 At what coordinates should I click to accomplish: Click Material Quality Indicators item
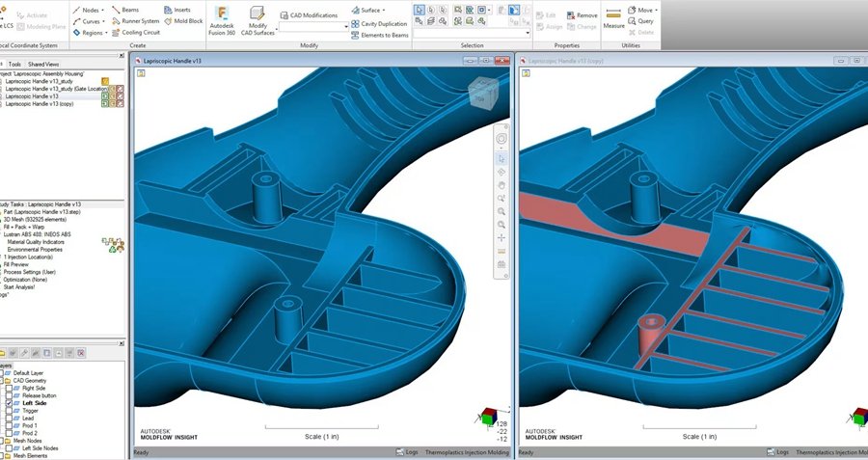pos(36,242)
